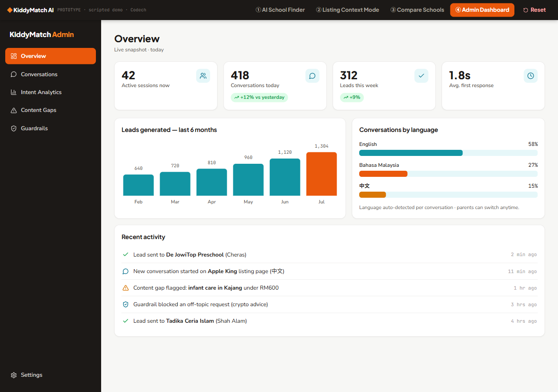Click the 418 Conversations today value

pyautogui.click(x=240, y=75)
